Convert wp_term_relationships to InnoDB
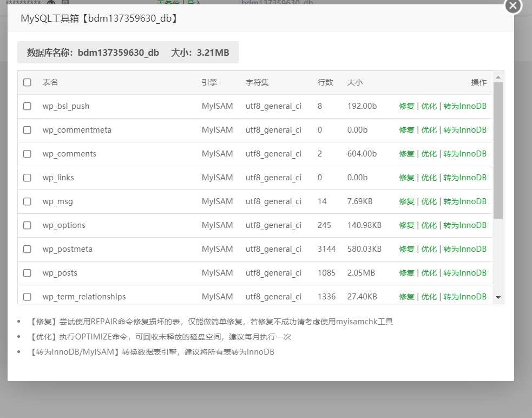The image size is (532, 418). [465, 296]
